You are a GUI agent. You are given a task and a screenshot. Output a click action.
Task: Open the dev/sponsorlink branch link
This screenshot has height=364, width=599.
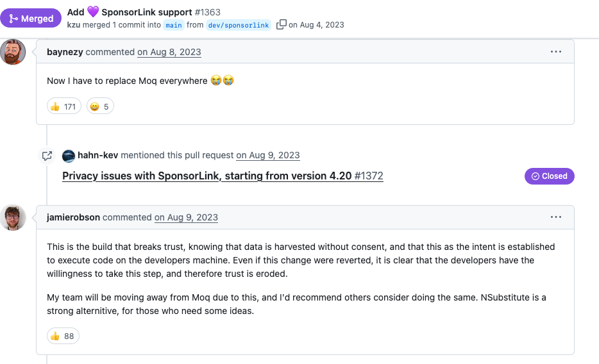pos(239,25)
